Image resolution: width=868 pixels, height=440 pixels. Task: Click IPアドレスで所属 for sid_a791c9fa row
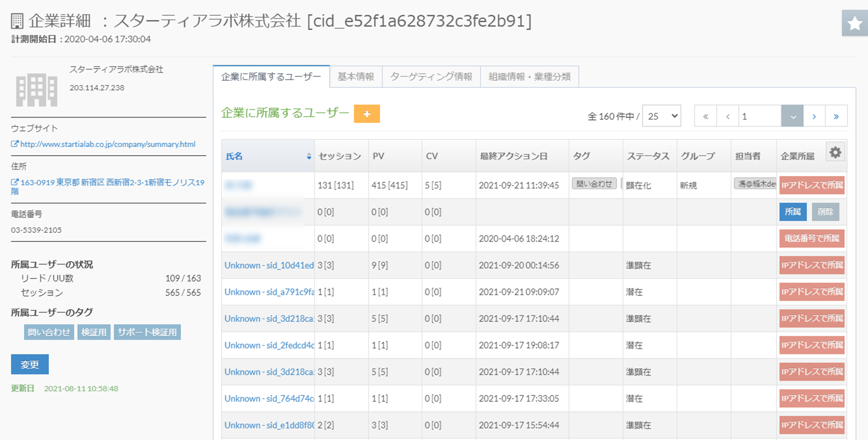pyautogui.click(x=812, y=292)
